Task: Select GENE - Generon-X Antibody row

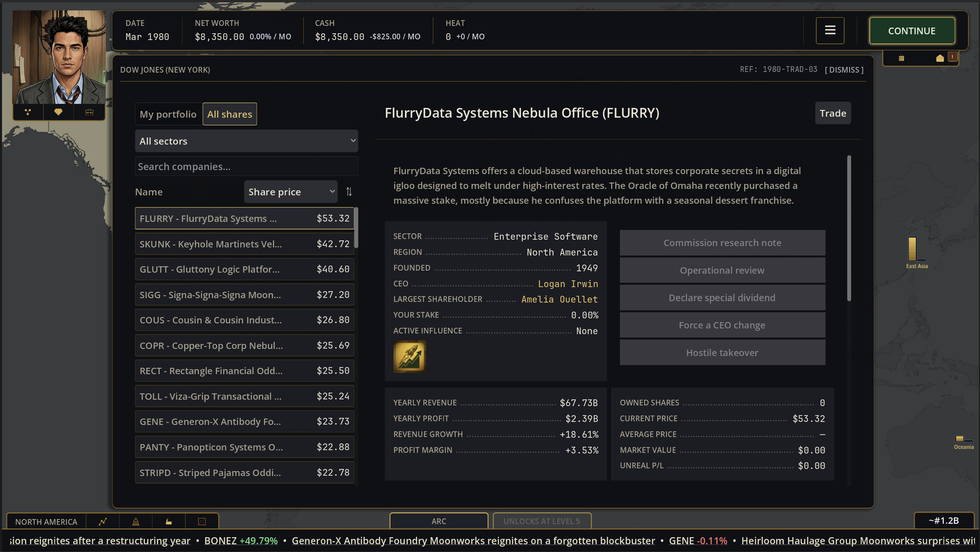Action: 244,422
